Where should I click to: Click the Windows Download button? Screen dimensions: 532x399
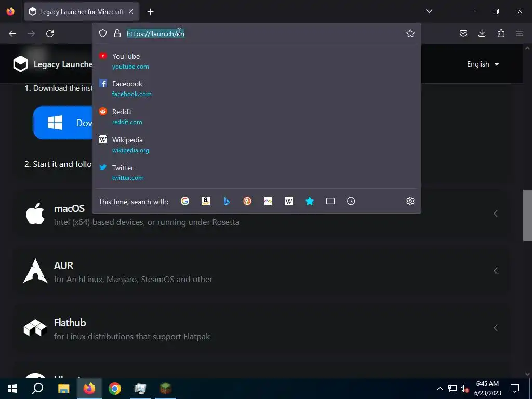click(63, 123)
